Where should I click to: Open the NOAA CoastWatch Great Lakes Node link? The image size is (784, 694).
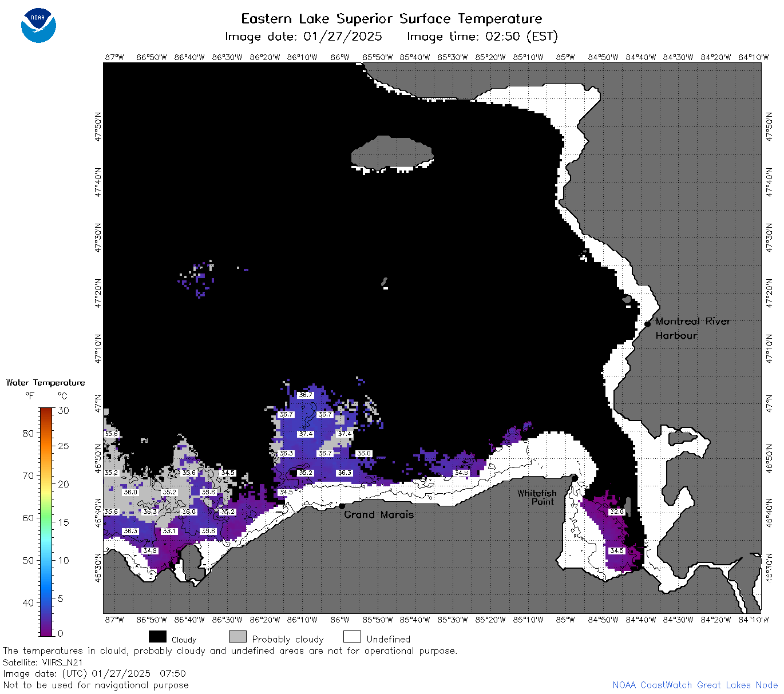695,685
